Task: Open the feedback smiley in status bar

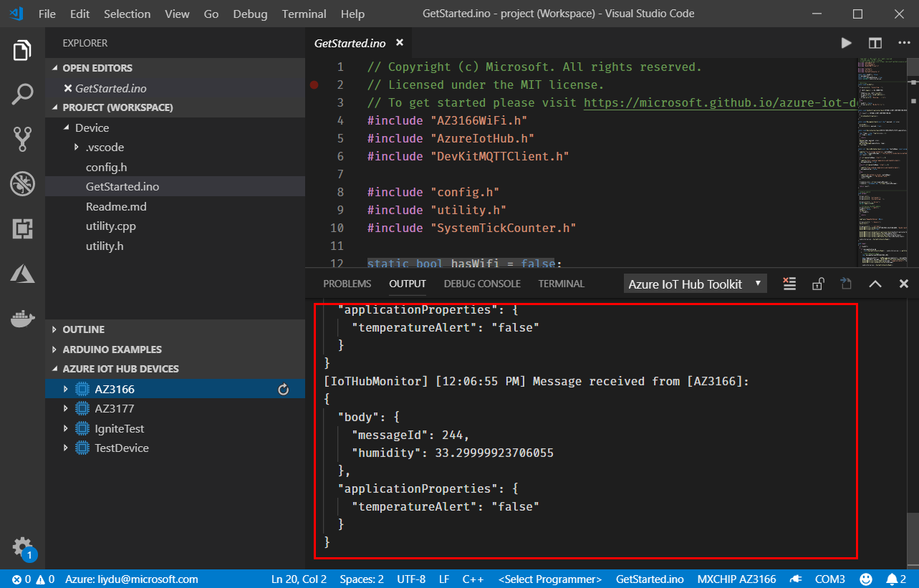Action: point(866,579)
